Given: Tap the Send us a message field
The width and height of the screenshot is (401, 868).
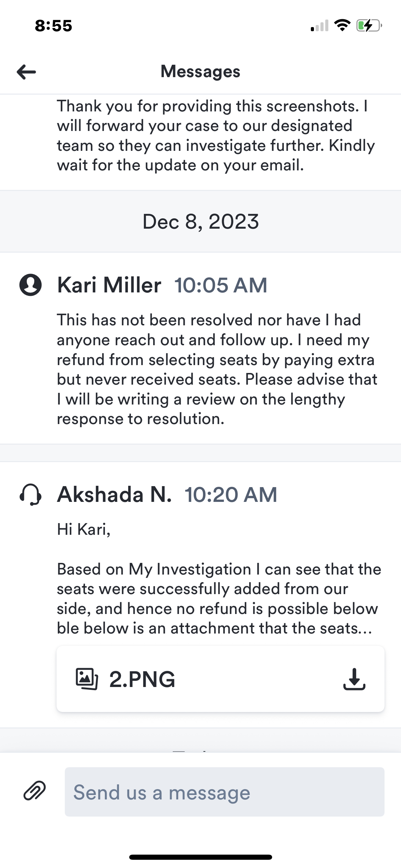Looking at the screenshot, I should [x=225, y=791].
